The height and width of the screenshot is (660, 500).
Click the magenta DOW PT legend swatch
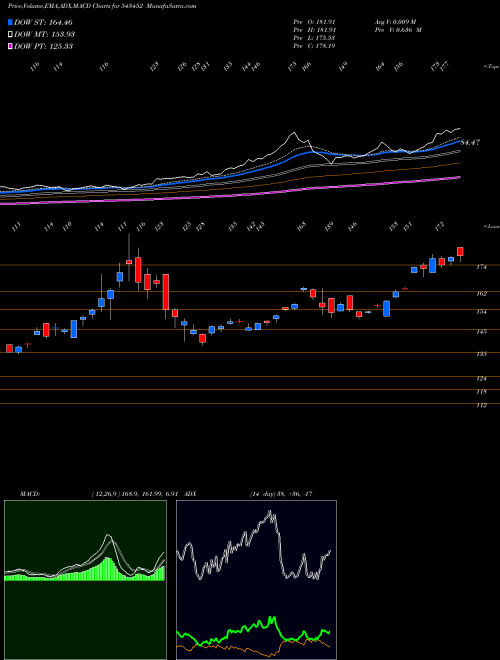10,46
